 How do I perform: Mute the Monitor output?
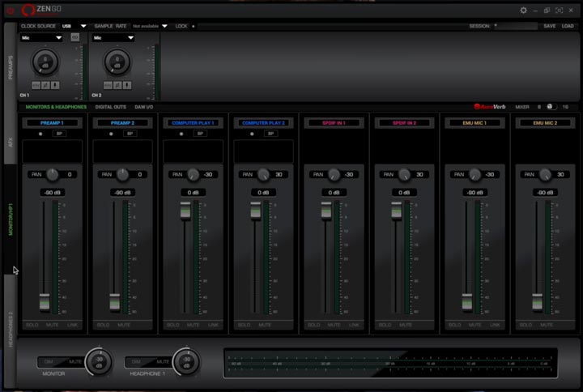pyautogui.click(x=75, y=361)
